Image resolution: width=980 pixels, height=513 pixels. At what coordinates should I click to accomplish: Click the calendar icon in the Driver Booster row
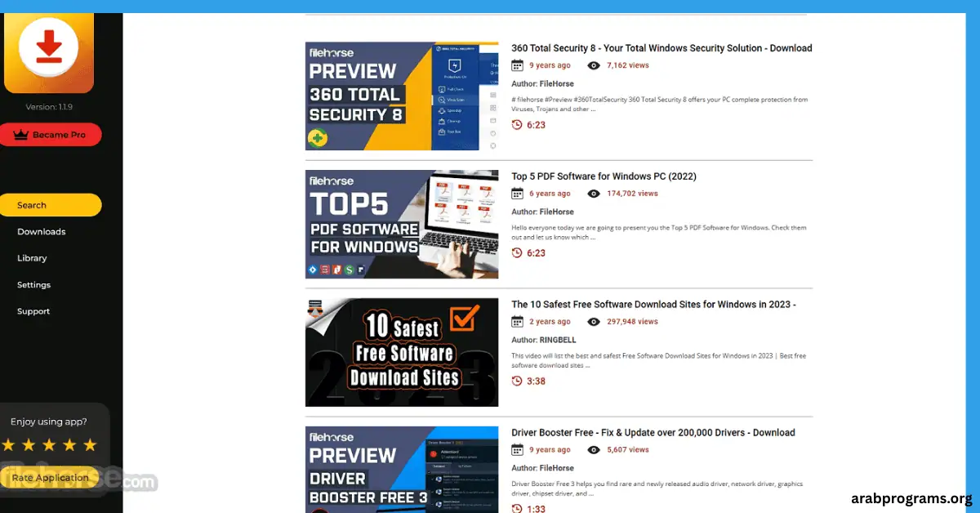517,450
